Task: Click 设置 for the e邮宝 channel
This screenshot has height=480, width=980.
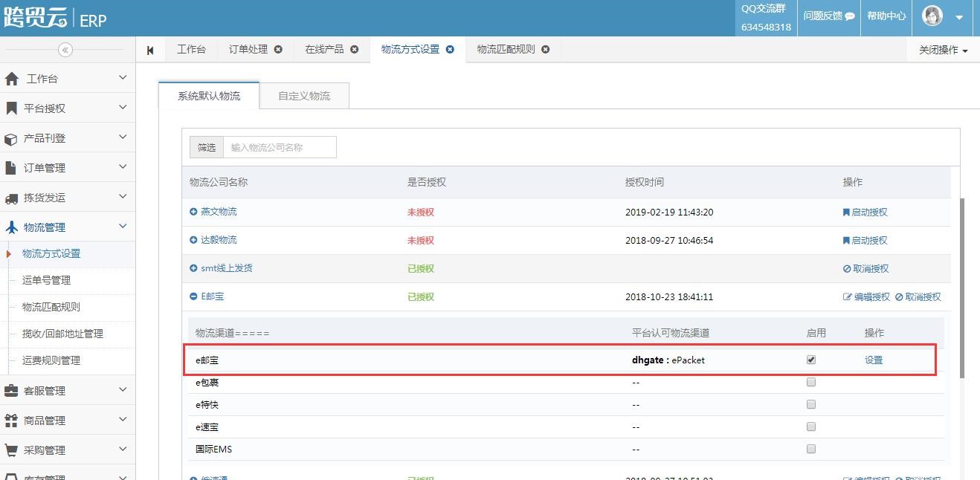Action: (874, 360)
